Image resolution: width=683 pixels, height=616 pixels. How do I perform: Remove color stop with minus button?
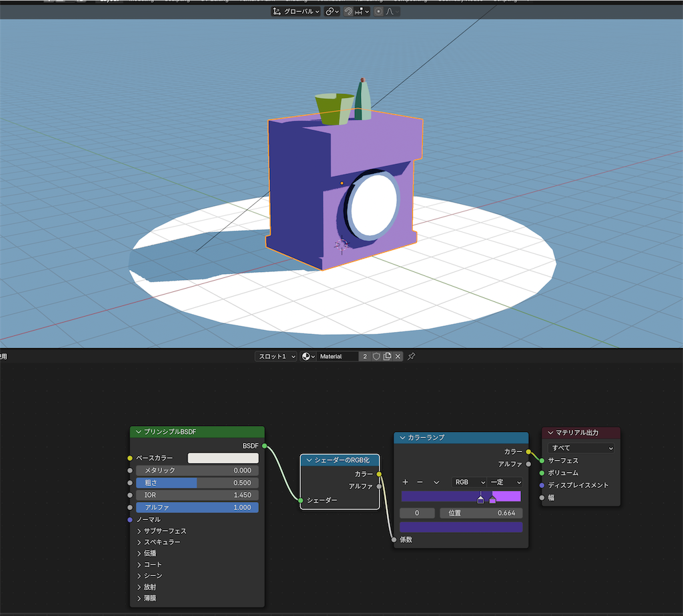coord(420,483)
